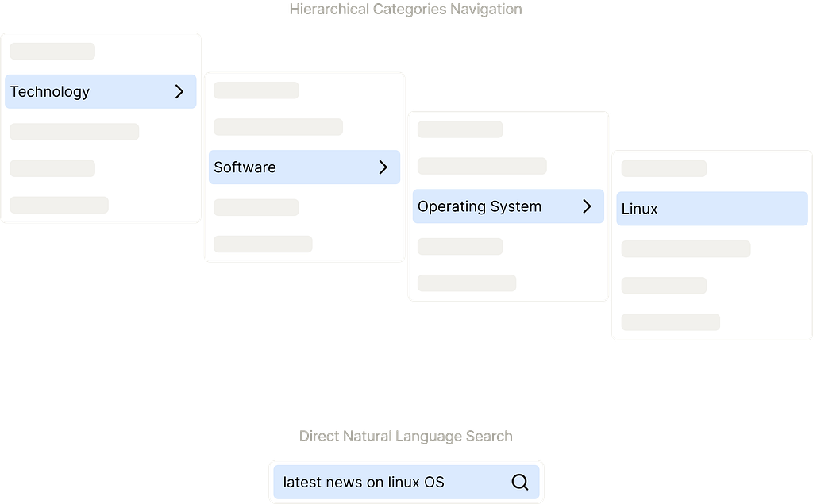
Task: Click the search magnifier icon
Action: 520,482
